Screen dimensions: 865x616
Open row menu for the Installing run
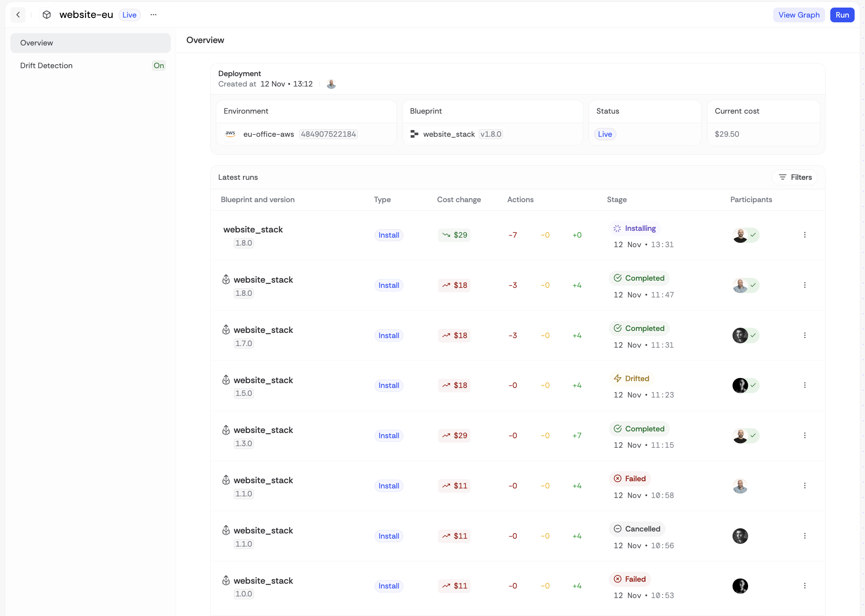click(804, 235)
